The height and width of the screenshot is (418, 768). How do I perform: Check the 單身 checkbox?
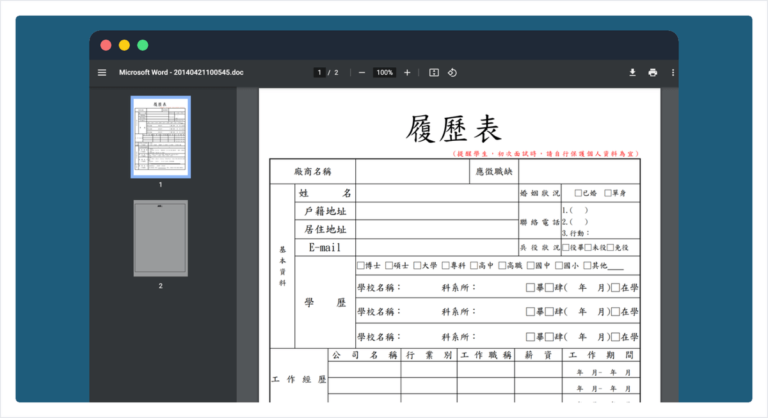point(608,193)
